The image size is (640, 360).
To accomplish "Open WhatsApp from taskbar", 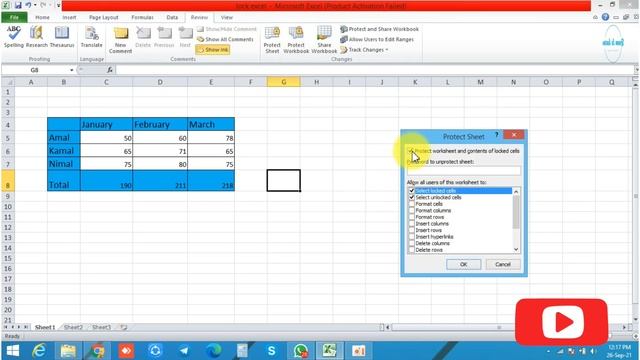I will (x=300, y=351).
